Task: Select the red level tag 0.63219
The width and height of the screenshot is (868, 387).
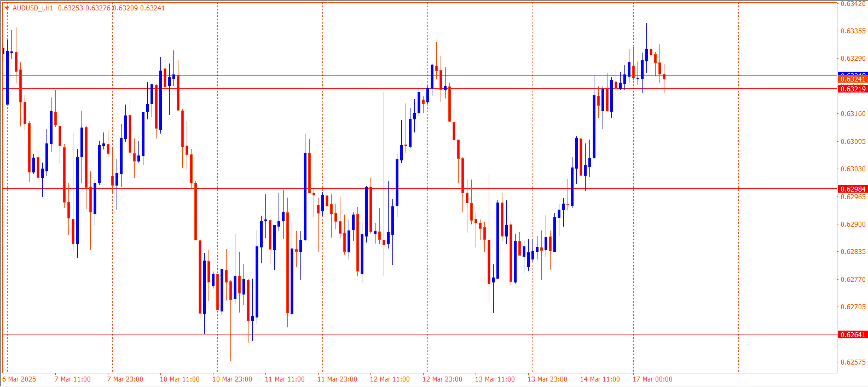Action: click(x=853, y=89)
